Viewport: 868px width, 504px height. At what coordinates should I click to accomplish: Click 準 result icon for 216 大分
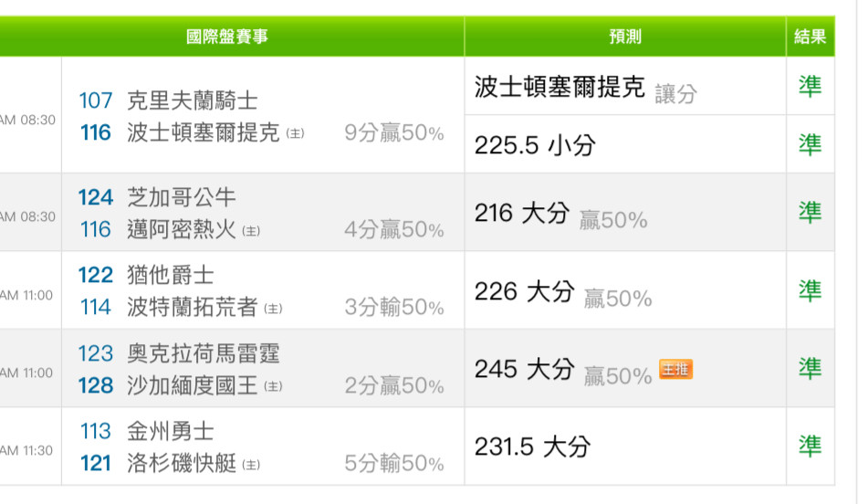810,212
